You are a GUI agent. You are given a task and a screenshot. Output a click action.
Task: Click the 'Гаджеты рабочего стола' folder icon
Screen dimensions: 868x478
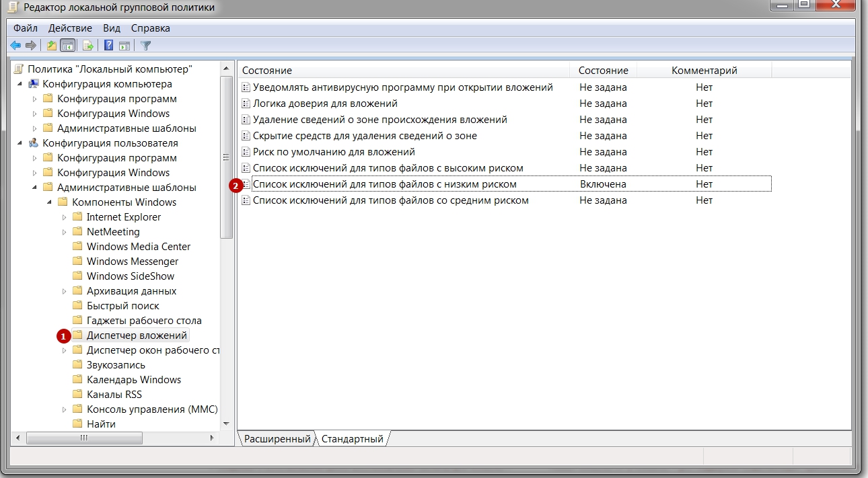tap(77, 321)
